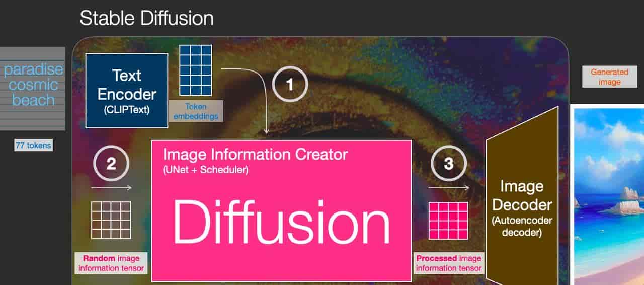
Task: Click the '77 tokens' label
Action: click(x=33, y=145)
